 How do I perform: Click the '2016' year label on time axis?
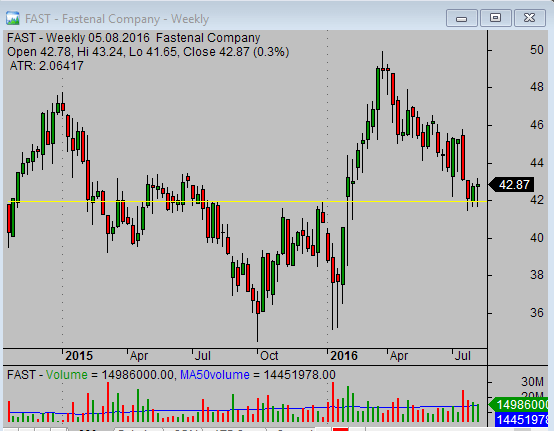tap(344, 356)
